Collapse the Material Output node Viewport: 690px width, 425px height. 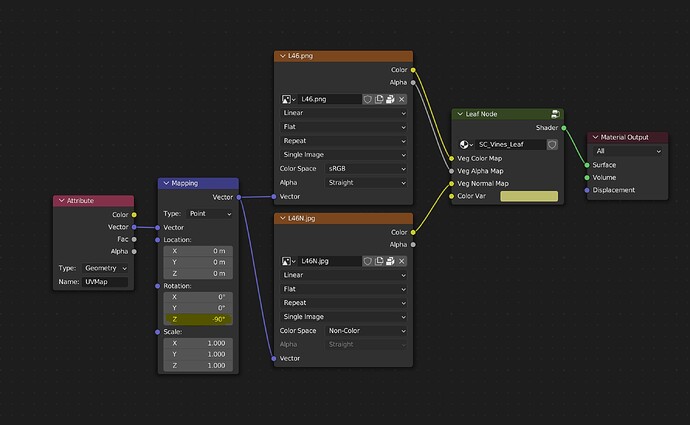(595, 137)
